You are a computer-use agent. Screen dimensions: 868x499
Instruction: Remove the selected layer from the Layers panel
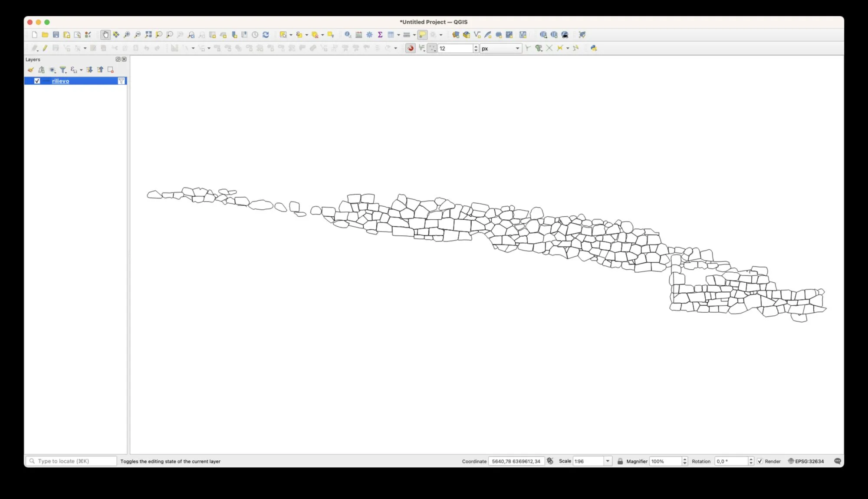tap(111, 70)
